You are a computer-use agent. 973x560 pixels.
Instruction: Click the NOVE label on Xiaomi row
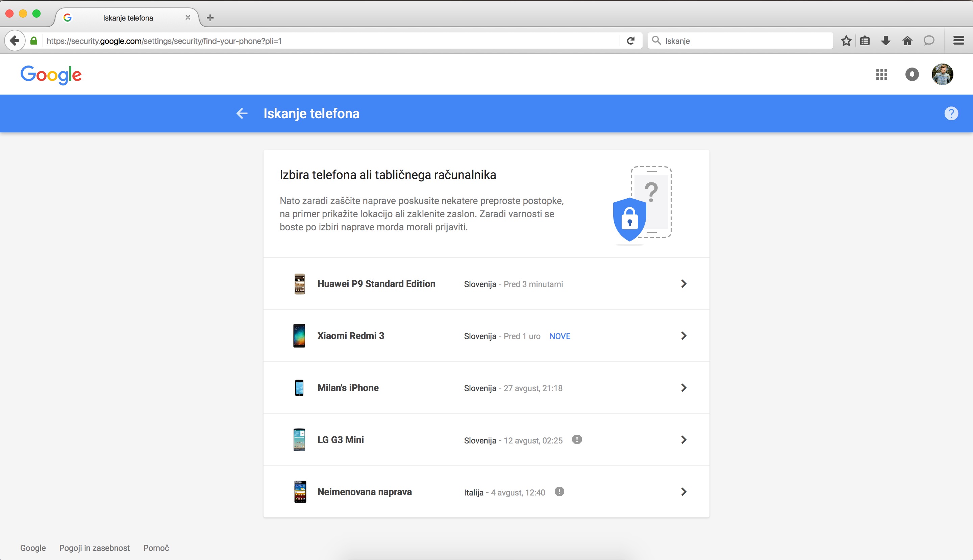560,336
